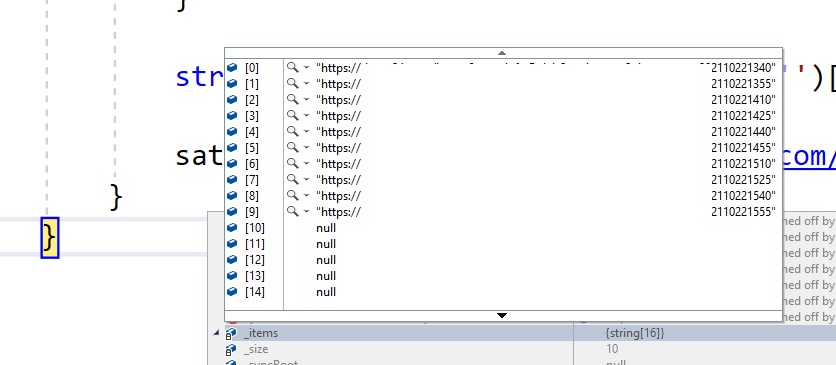
Task: Click the blue cube icon of element [8]
Action: point(231,196)
